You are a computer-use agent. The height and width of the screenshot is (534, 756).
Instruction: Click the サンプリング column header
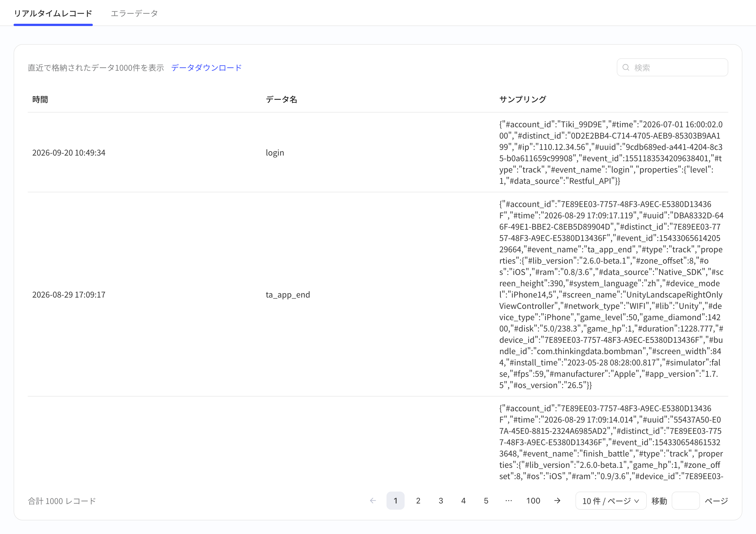pos(523,100)
